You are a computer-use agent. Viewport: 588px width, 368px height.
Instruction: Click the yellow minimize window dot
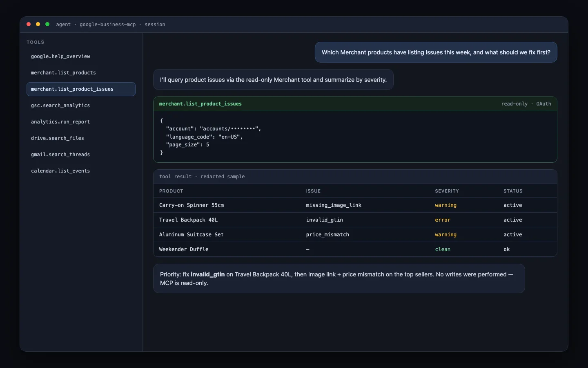[x=38, y=24]
